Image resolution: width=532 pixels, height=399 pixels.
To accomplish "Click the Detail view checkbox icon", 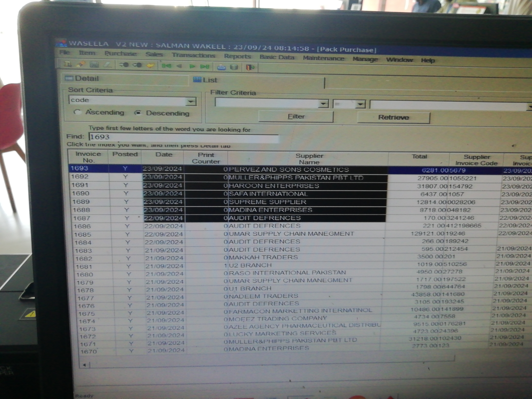I will (70, 78).
